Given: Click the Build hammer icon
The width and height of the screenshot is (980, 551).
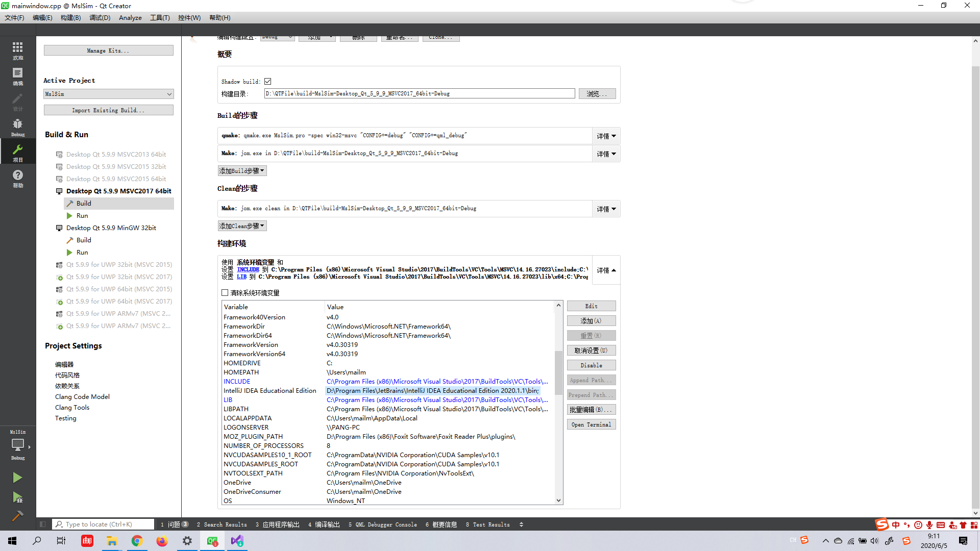Looking at the screenshot, I should (17, 516).
